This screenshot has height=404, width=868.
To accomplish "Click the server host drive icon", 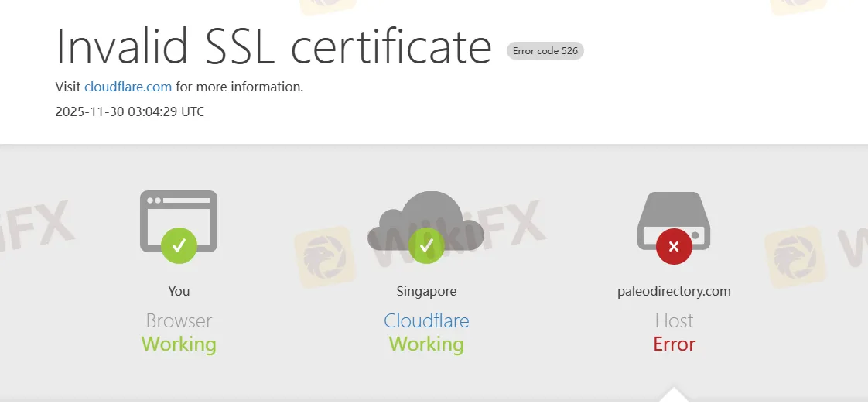I will (674, 221).
